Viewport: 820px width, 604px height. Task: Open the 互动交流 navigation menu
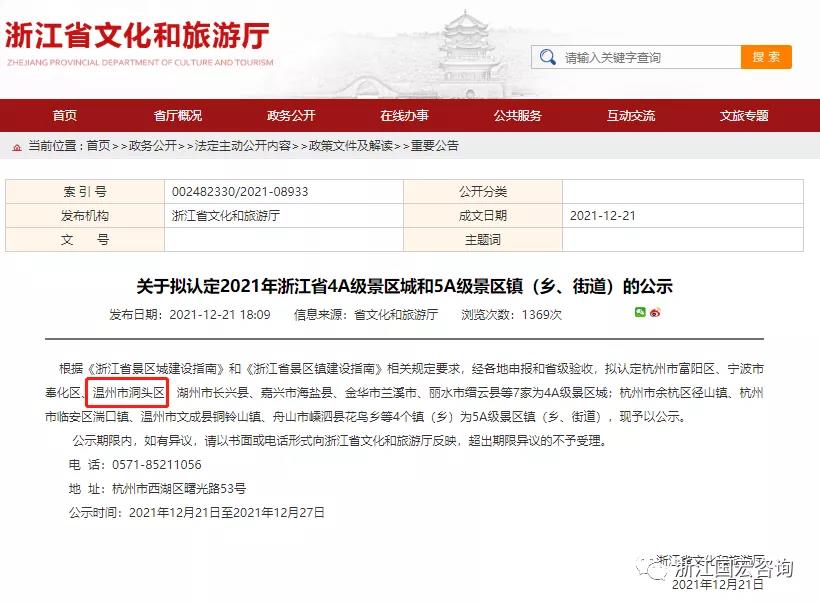coord(631,116)
